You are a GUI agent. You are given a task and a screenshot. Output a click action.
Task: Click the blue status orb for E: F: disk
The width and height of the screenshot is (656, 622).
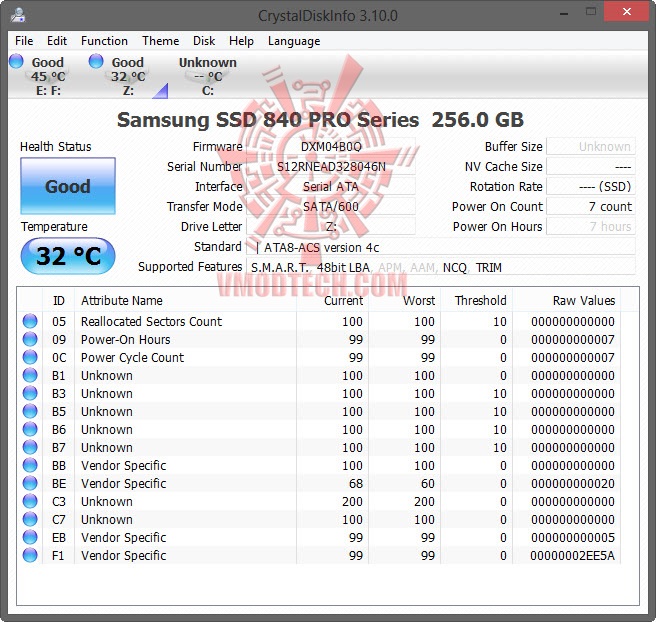tap(16, 61)
